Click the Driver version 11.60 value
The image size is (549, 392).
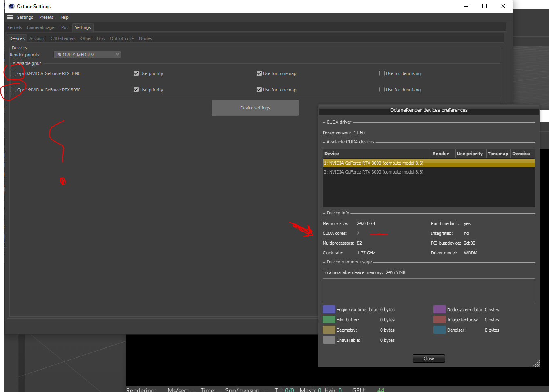(x=359, y=133)
